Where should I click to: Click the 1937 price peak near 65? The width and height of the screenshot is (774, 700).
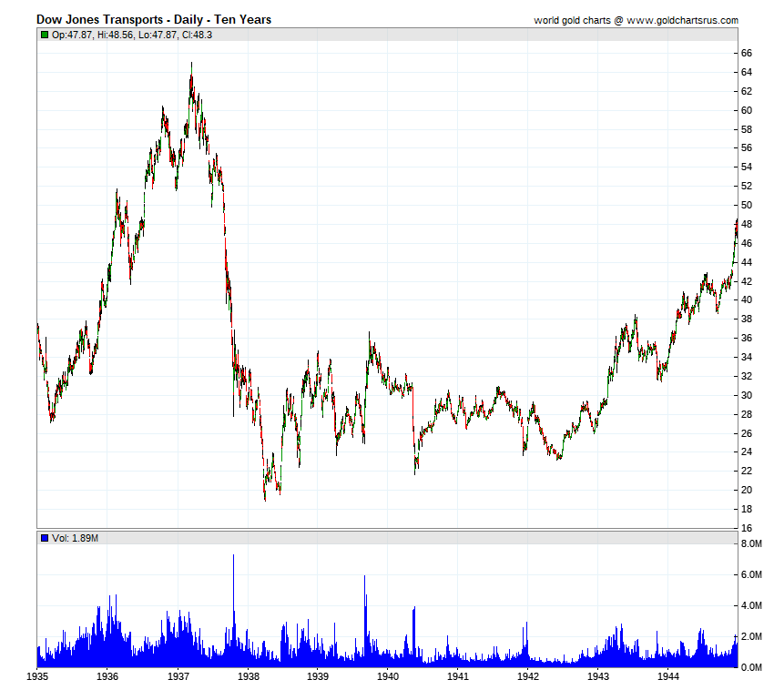pyautogui.click(x=191, y=64)
